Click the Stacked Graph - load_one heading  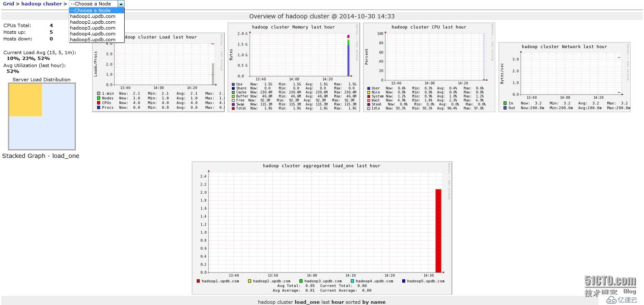click(41, 156)
